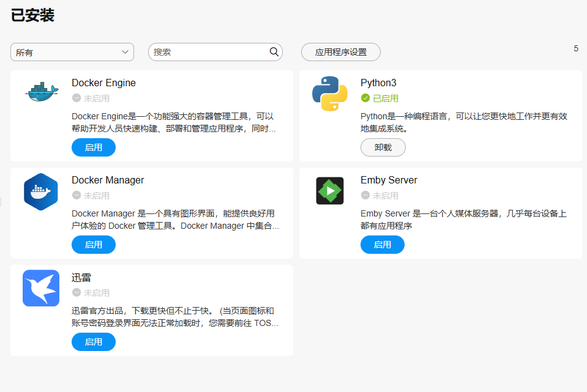Enable Docker Engine with 启用 button
Viewport: 587px width, 392px height.
coord(94,147)
